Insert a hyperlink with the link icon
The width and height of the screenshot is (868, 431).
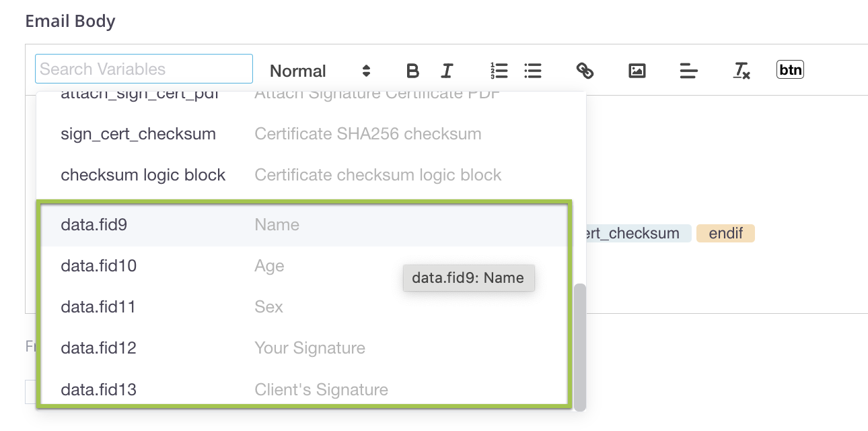tap(585, 71)
